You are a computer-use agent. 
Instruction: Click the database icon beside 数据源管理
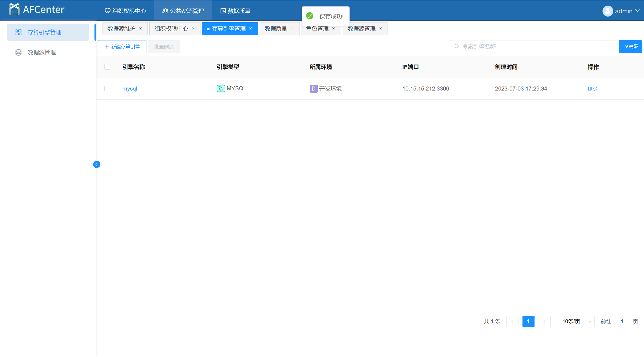18,52
